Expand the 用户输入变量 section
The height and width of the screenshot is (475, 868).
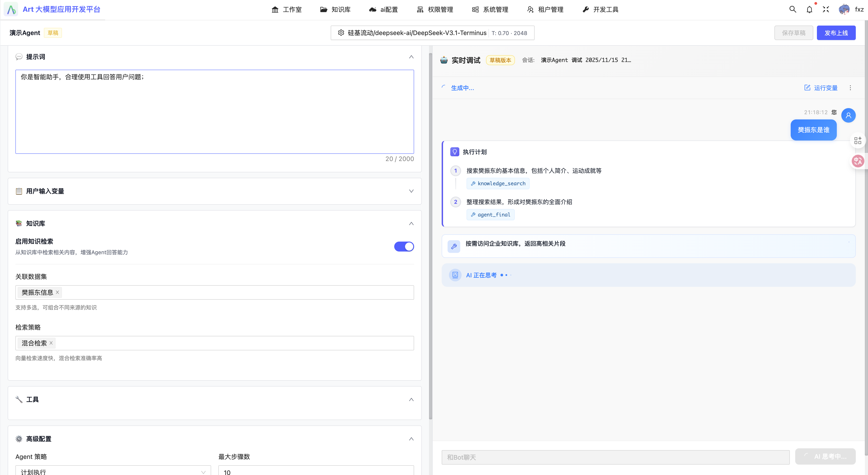coord(411,191)
